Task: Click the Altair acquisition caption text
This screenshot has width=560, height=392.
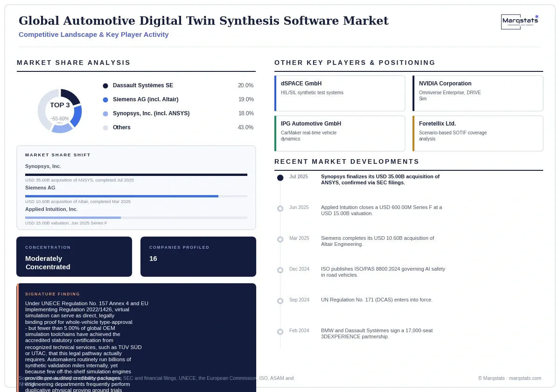Action: pyautogui.click(x=78, y=202)
